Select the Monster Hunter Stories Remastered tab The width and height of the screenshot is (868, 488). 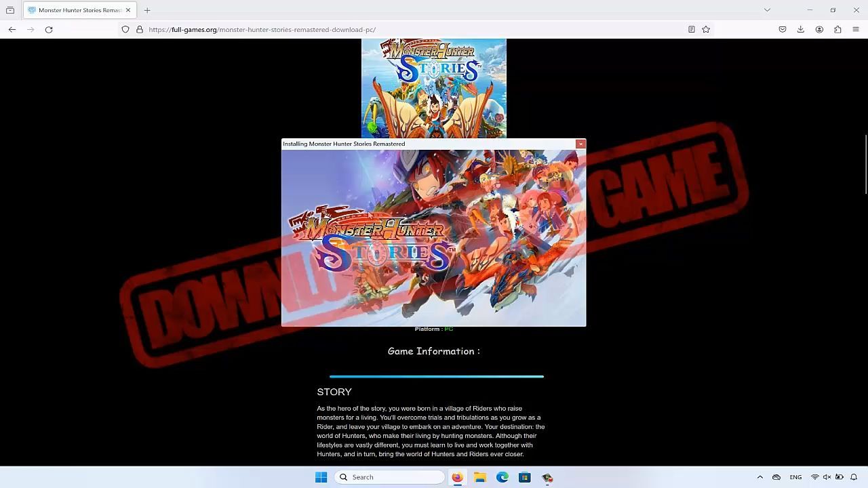(x=79, y=10)
